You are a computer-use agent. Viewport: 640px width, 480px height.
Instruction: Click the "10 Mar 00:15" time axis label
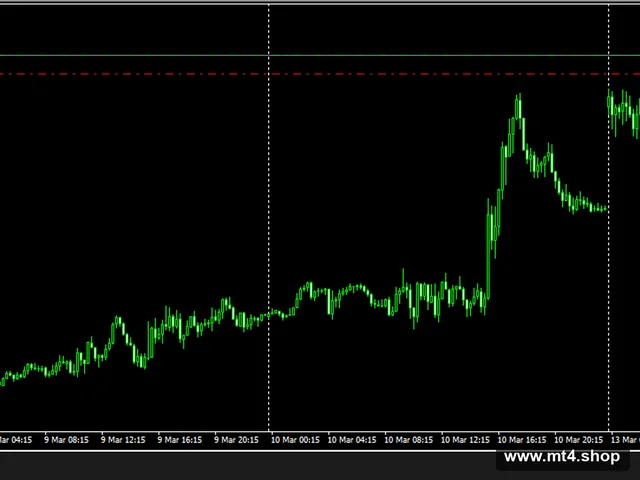pos(295,440)
